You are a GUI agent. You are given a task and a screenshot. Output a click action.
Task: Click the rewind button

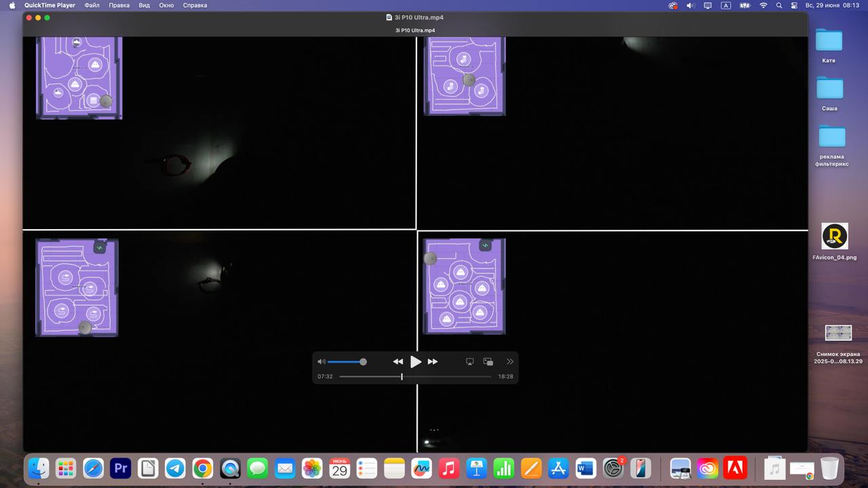[398, 362]
